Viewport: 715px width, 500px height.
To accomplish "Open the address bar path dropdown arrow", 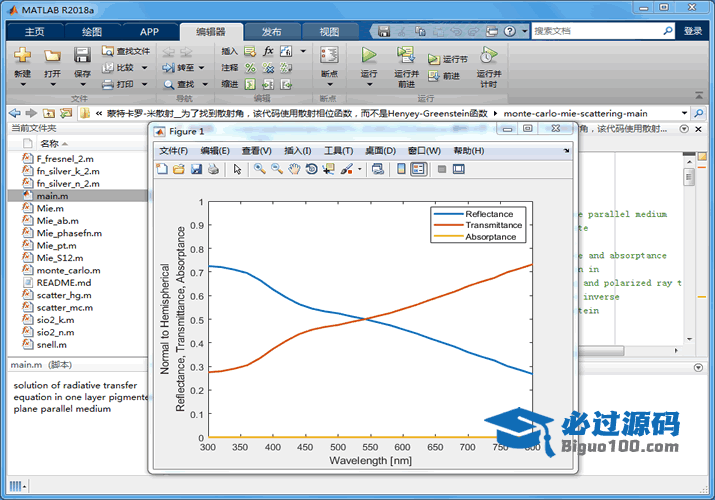I will (x=684, y=113).
